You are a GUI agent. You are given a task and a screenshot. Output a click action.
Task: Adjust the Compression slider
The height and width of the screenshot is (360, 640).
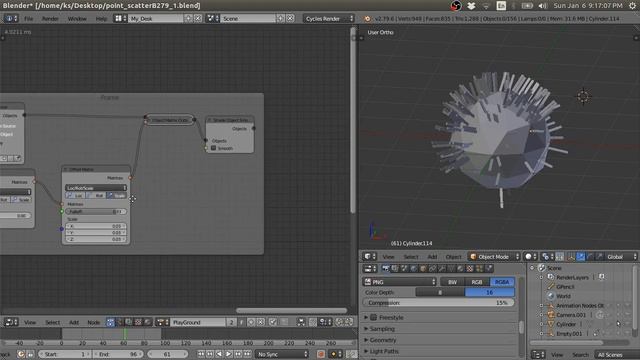point(438,303)
